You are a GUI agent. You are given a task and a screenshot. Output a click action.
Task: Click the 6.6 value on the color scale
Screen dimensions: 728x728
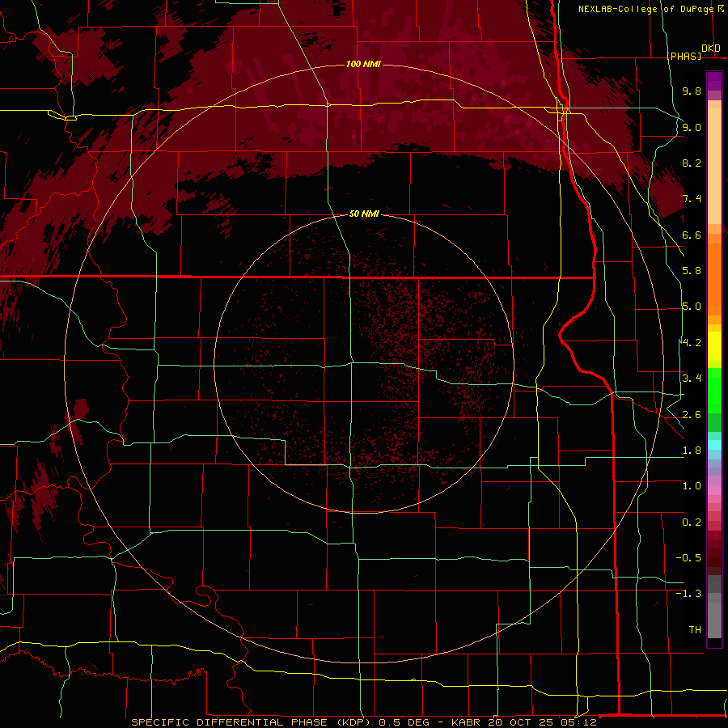(x=692, y=235)
